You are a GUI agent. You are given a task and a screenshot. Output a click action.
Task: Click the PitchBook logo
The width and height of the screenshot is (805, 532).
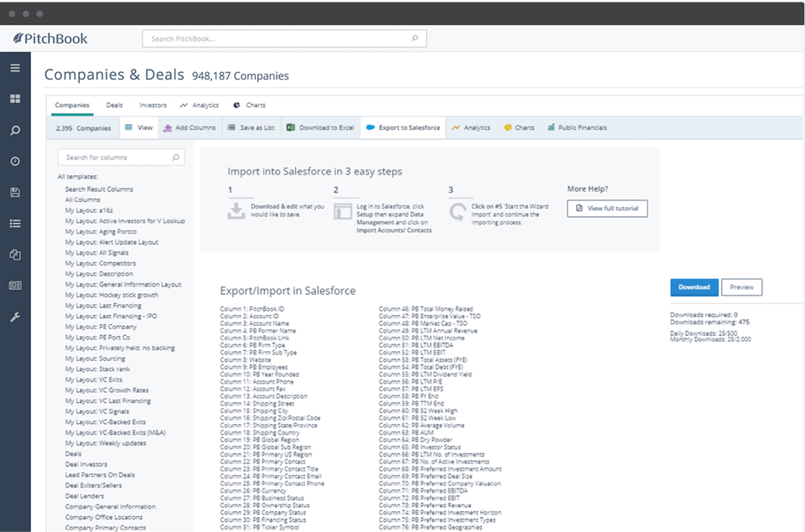pos(50,39)
